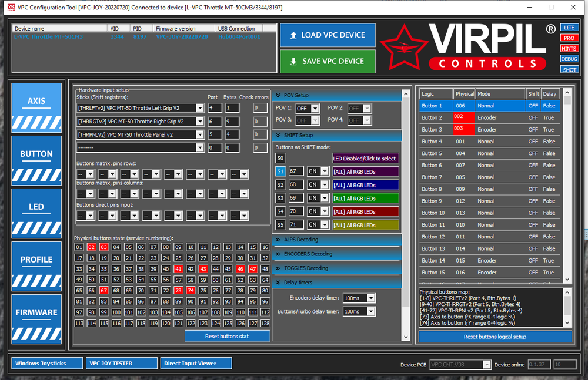
Task: Switch to PRO mode
Action: click(x=569, y=38)
